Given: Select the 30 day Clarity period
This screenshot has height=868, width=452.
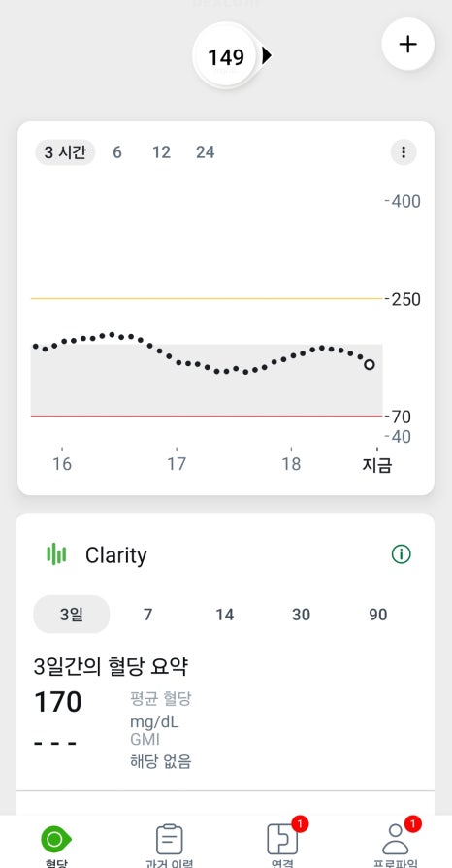Looking at the screenshot, I should (301, 615).
